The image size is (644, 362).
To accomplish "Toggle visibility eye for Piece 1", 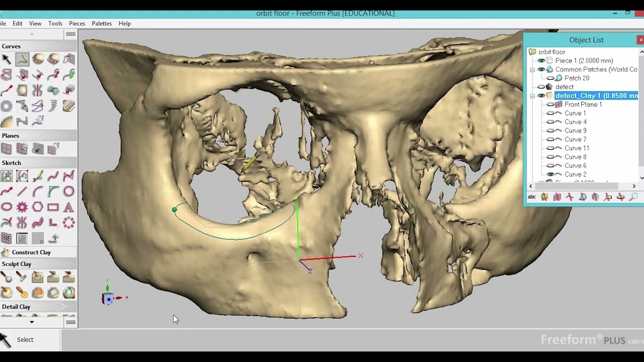I will pyautogui.click(x=541, y=61).
